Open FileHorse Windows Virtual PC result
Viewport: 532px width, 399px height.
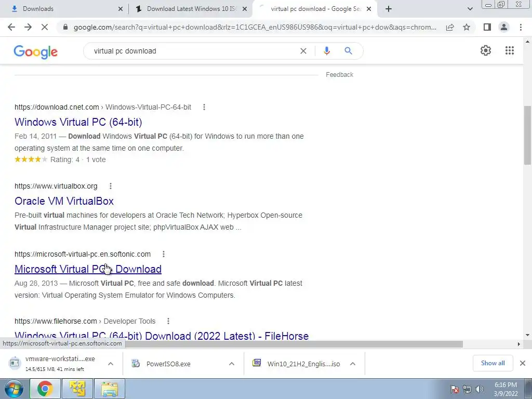(162, 335)
